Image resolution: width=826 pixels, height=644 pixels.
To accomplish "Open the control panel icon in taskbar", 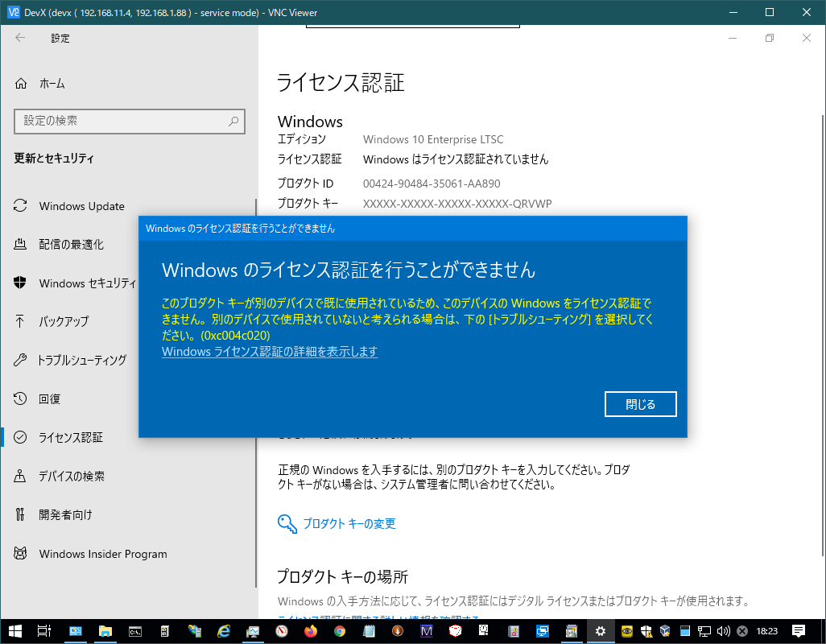I will pyautogui.click(x=76, y=631).
